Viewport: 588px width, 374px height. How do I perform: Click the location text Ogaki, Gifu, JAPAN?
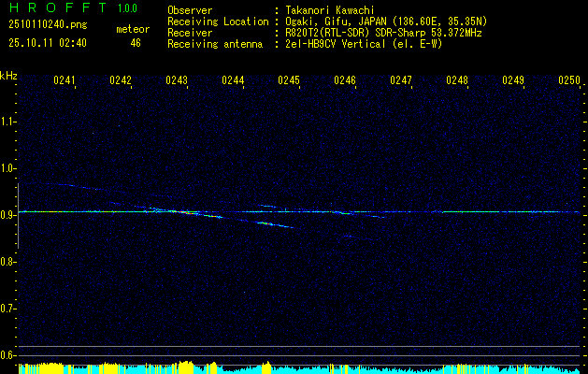pyautogui.click(x=336, y=22)
